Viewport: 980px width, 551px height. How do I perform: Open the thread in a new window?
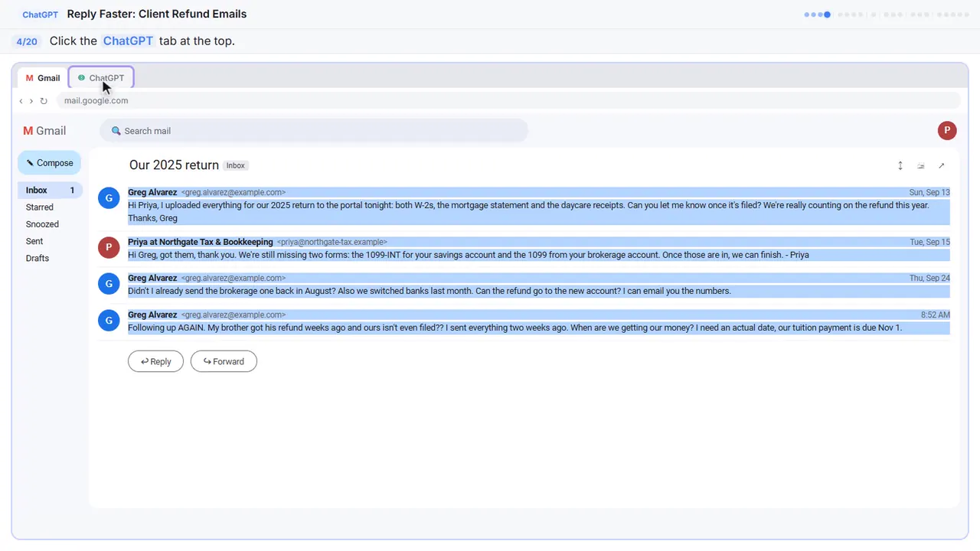(942, 165)
